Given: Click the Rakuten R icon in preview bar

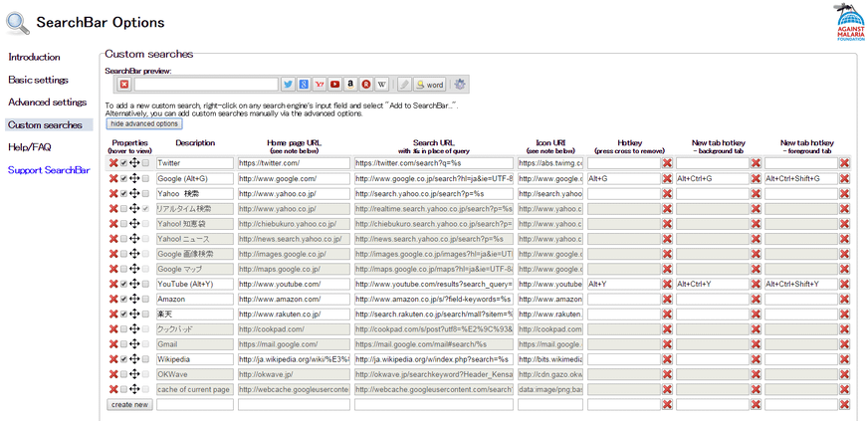Looking at the screenshot, I should coord(366,85).
